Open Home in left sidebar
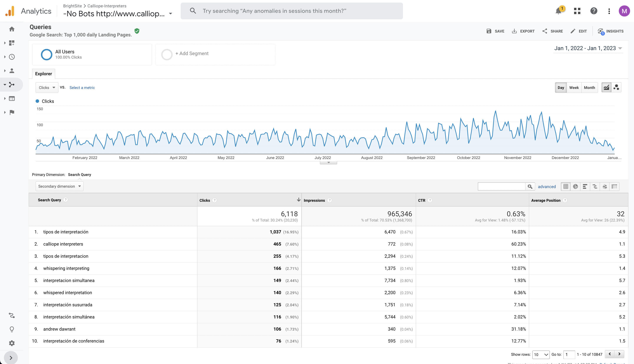Viewport: 634px width, 364px height. click(12, 29)
